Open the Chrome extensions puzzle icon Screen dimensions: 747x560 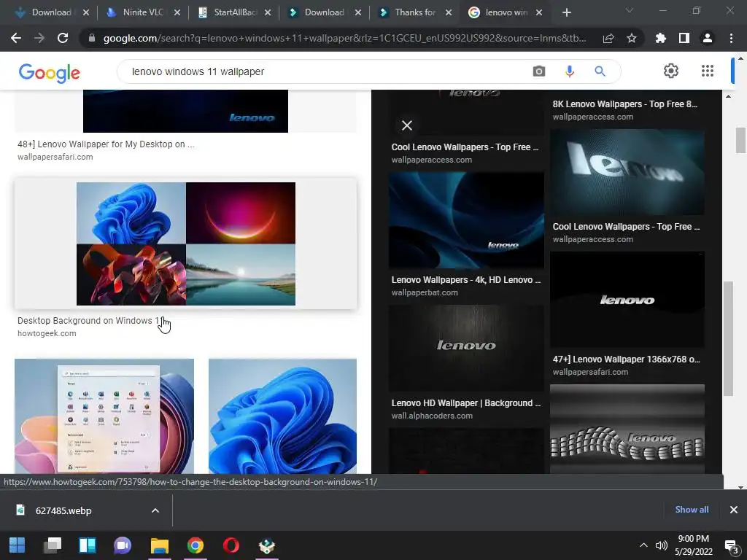tap(661, 38)
